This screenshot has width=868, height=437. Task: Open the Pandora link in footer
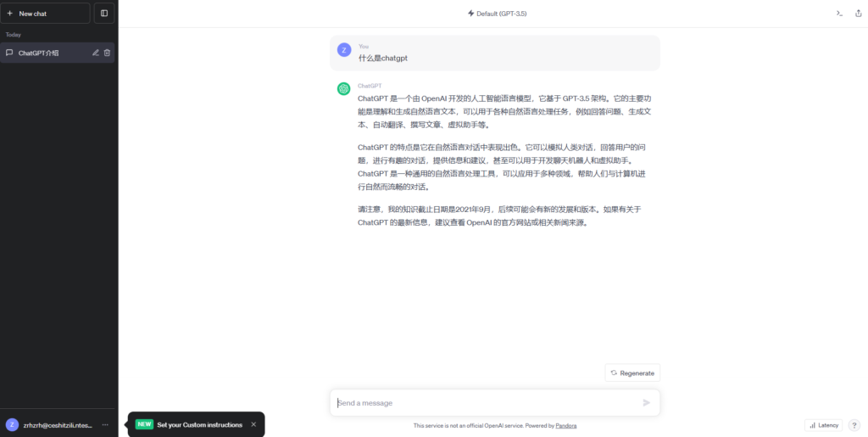point(566,426)
